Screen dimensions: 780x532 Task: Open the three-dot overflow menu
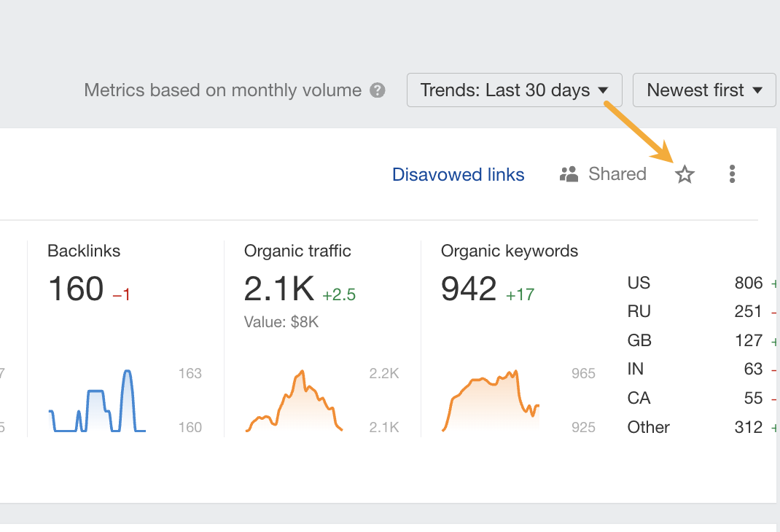[732, 174]
